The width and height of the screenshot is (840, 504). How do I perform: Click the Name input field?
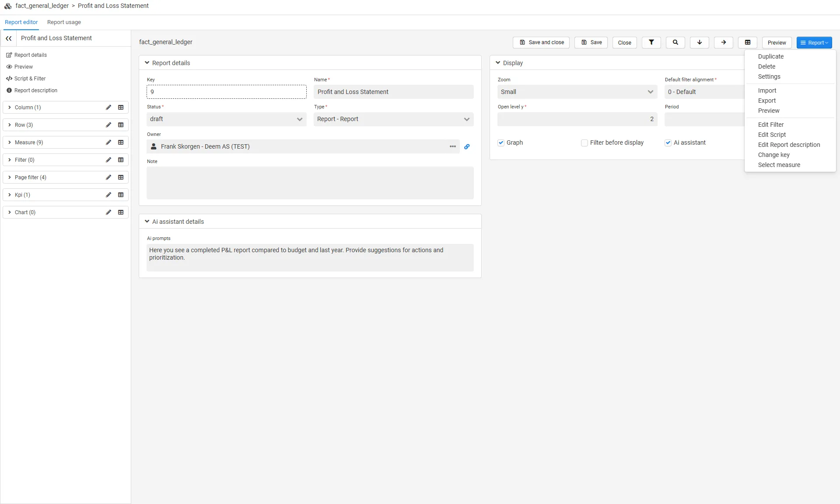click(x=394, y=92)
